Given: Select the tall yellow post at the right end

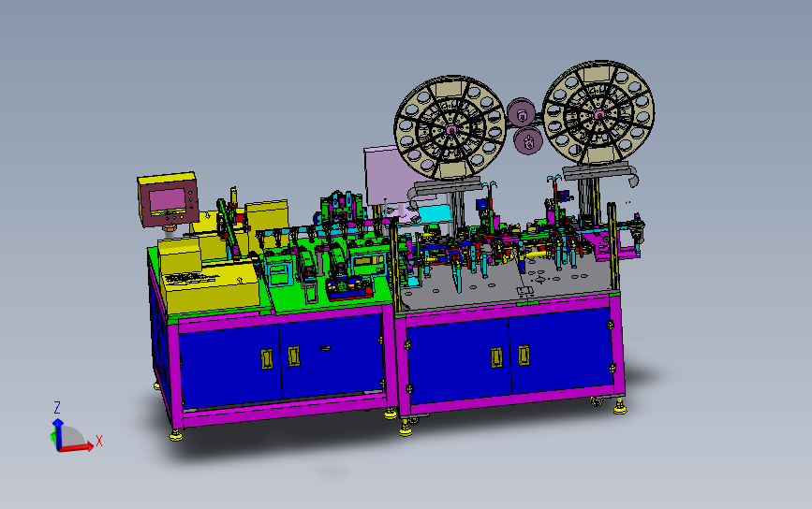Looking at the screenshot, I should click(613, 246).
